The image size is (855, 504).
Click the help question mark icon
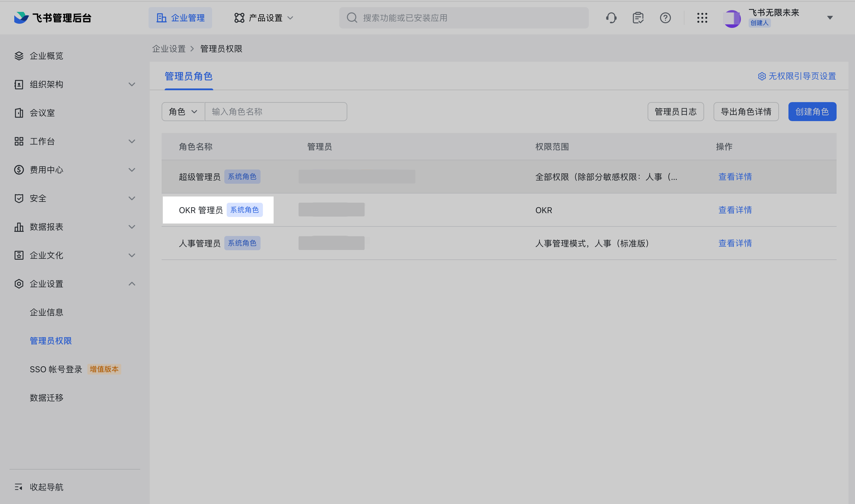[x=665, y=18]
